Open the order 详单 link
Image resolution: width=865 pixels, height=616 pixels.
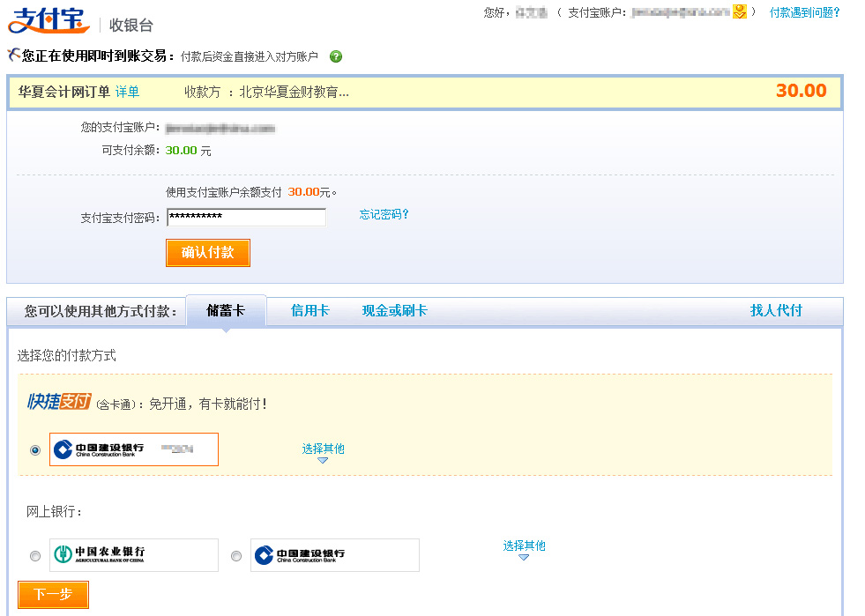coord(128,92)
